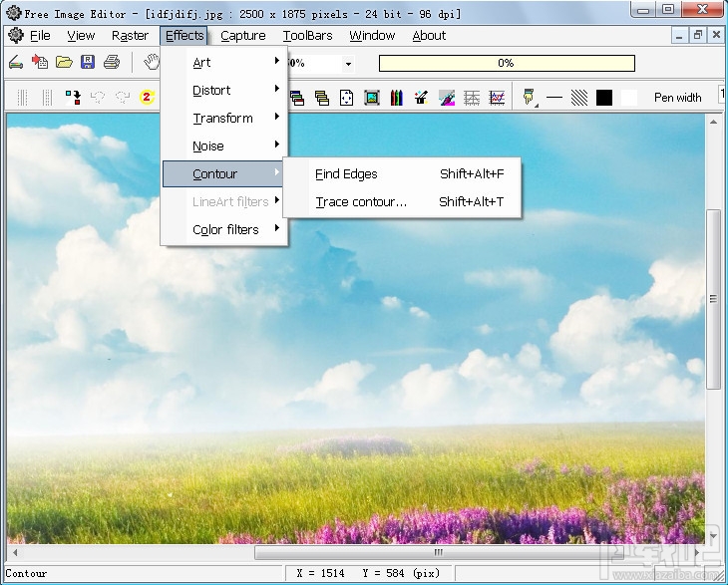Viewport: 728px width, 585px height.
Task: Expand the Art submenu
Action: coord(225,62)
